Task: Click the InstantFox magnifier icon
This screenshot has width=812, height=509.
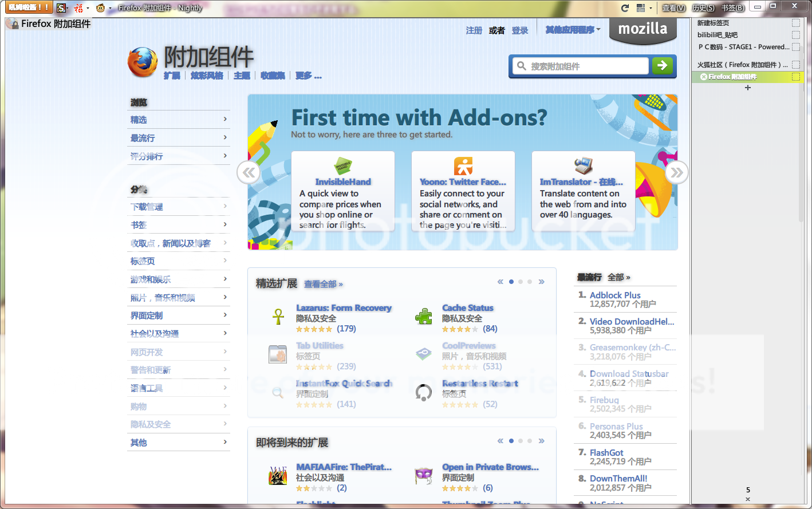Action: coord(278,392)
